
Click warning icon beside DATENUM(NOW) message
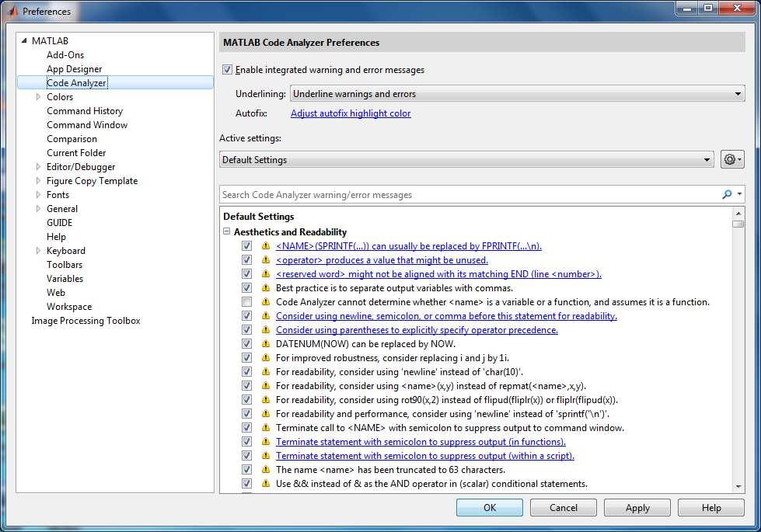[x=266, y=343]
